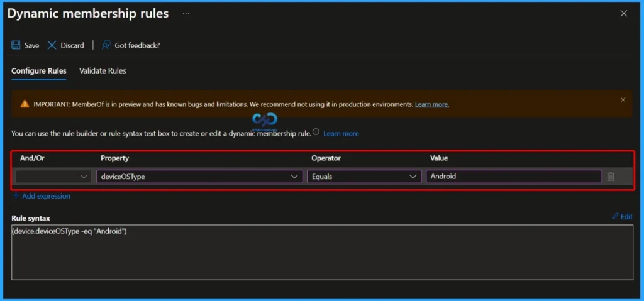
Task: Open Learn more link in warning banner
Action: (432, 104)
